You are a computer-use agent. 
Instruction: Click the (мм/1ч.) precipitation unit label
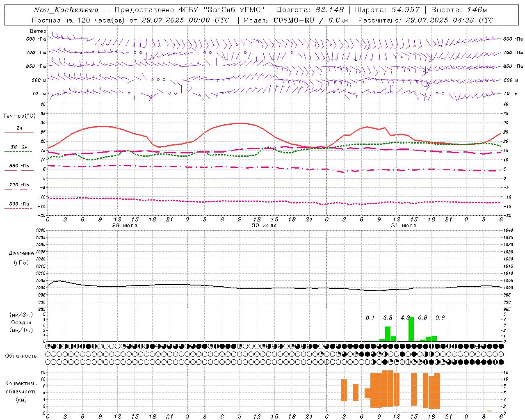(x=21, y=330)
